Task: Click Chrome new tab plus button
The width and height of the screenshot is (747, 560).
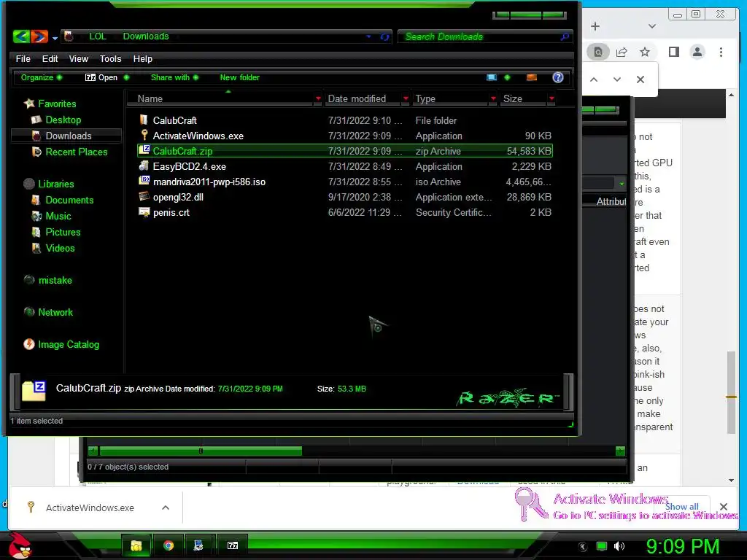Action: pyautogui.click(x=595, y=26)
